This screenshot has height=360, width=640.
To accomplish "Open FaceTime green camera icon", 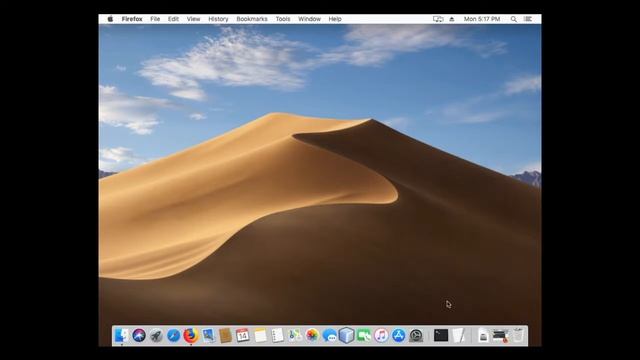I will (364, 336).
